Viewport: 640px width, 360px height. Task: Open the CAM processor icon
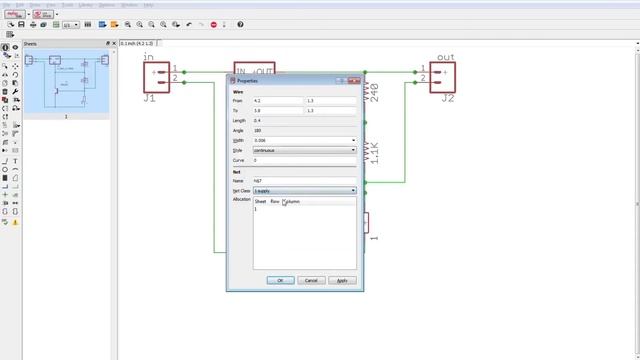(x=44, y=24)
